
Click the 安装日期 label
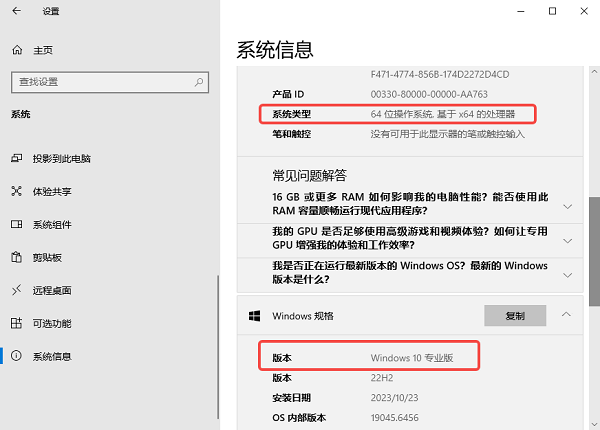pyautogui.click(x=291, y=398)
